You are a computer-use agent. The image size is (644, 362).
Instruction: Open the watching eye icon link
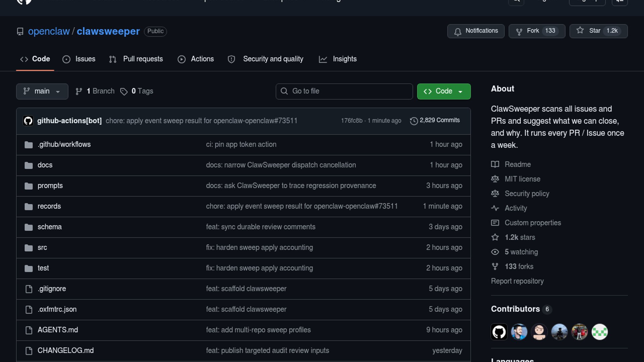point(495,252)
